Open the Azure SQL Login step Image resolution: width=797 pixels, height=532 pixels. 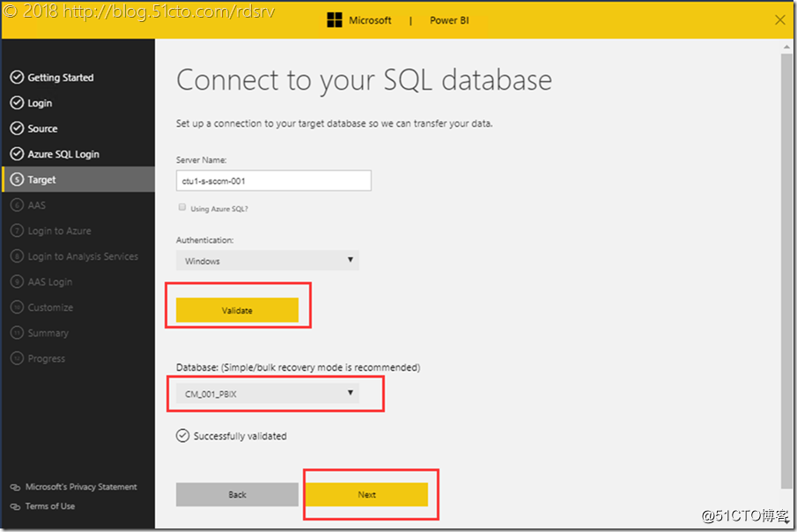(x=77, y=153)
